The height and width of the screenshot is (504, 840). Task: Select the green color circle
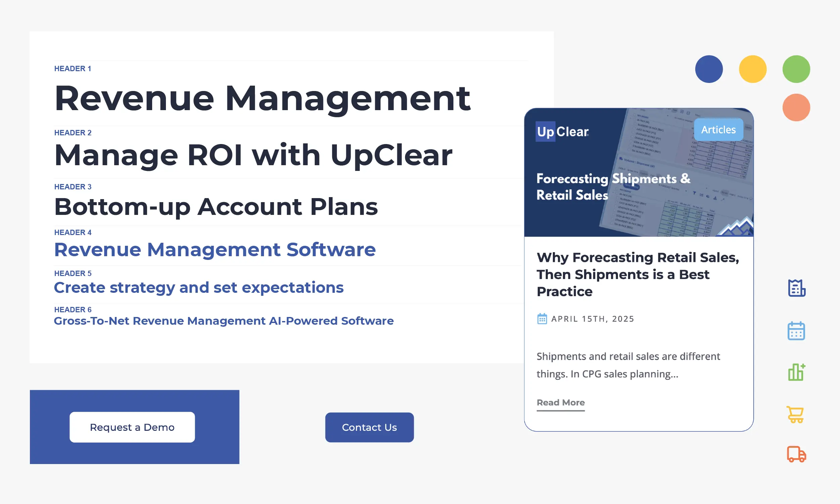coord(796,69)
